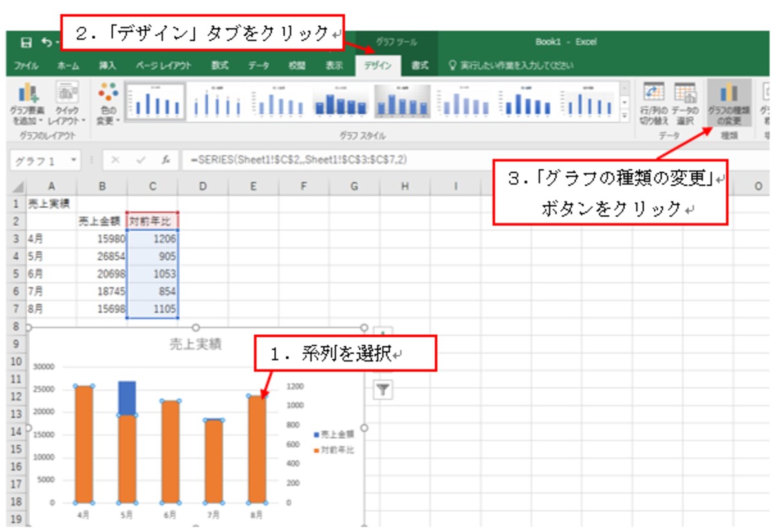
Task: Click the lightbulb in Tell Me box
Action: pos(453,65)
